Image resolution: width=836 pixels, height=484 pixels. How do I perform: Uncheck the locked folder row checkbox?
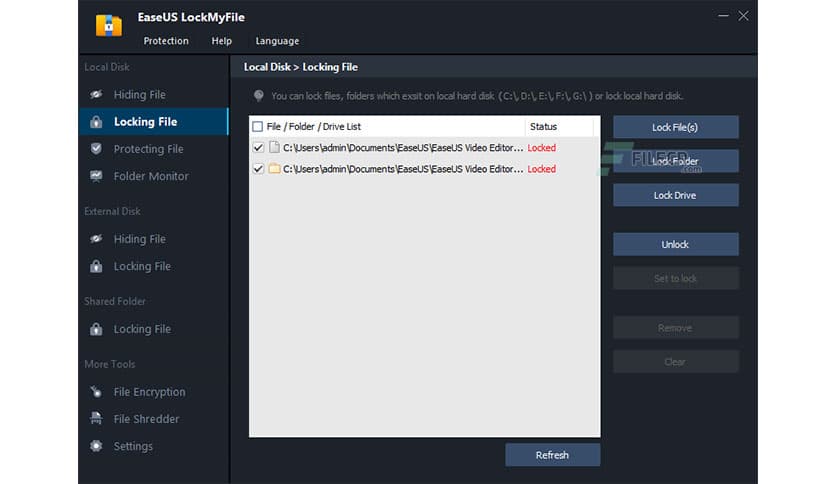258,169
